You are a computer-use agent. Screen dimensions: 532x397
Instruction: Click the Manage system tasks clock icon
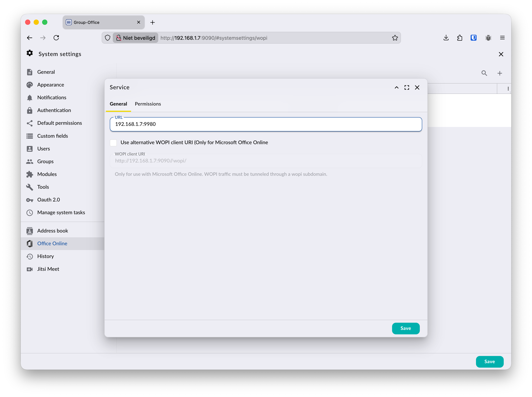click(30, 212)
